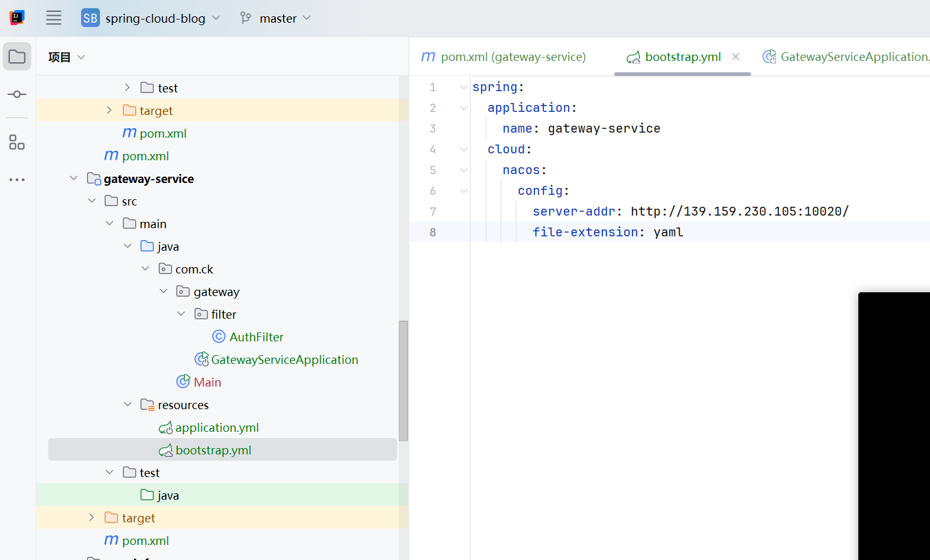Click the gateway-service name value in editor

604,128
